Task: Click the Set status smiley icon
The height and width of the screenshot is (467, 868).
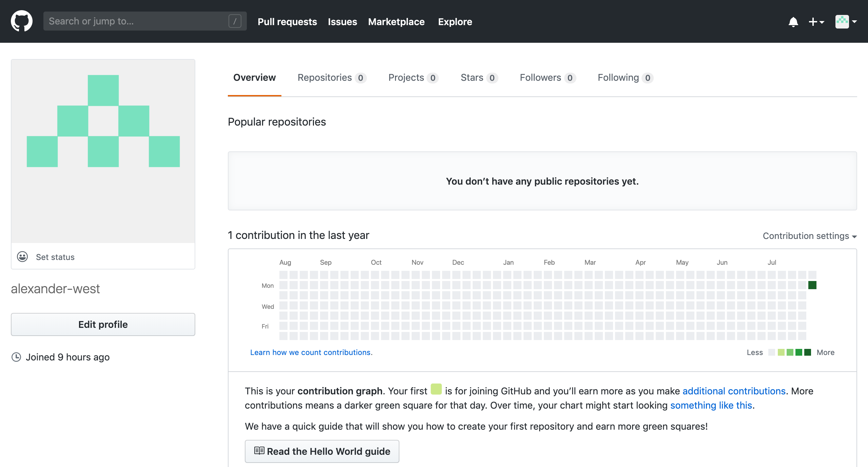Action: click(22, 257)
